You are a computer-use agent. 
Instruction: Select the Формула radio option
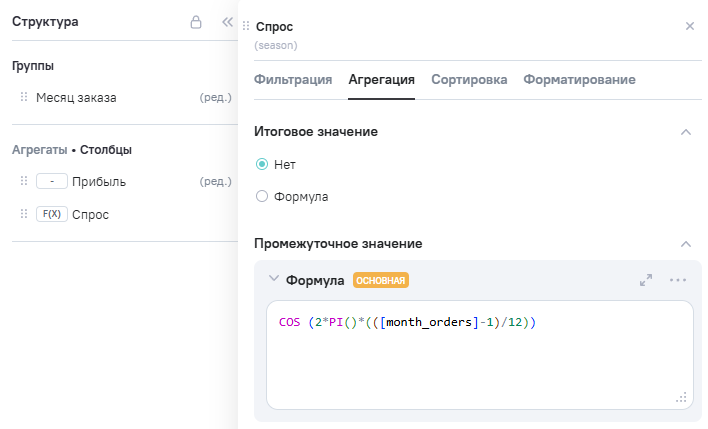click(x=262, y=197)
